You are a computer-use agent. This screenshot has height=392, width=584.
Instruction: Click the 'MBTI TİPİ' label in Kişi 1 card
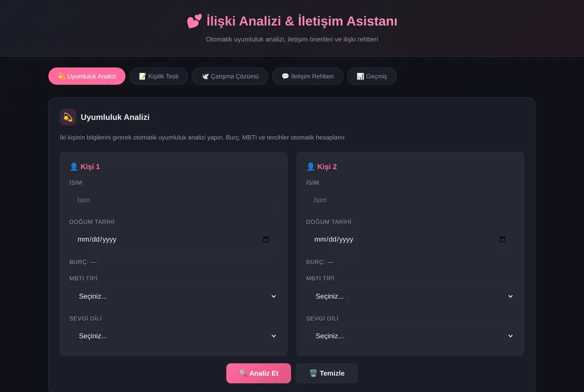pos(83,278)
